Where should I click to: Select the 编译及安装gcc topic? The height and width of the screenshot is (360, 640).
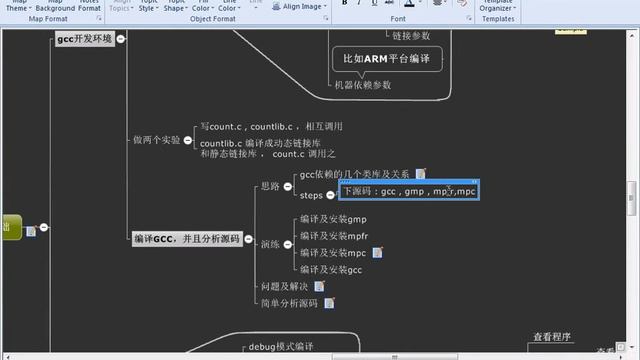tap(331, 270)
